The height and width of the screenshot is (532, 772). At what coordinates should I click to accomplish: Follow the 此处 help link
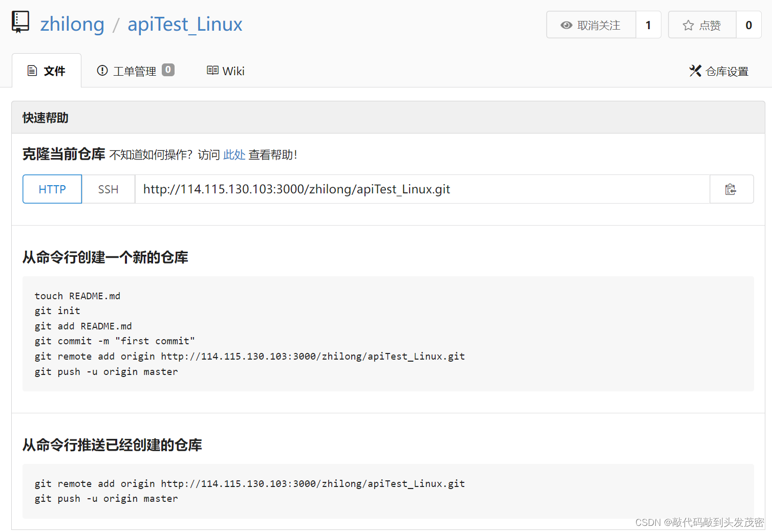234,155
